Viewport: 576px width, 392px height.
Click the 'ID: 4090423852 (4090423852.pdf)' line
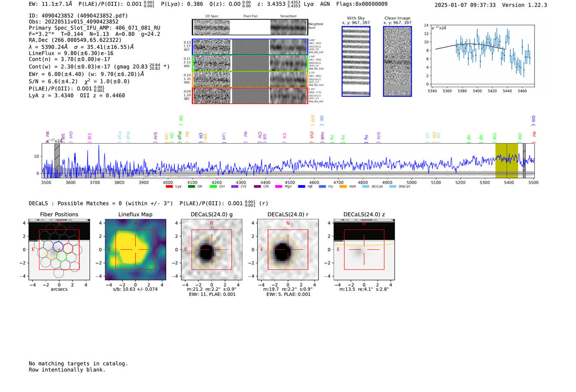(78, 16)
